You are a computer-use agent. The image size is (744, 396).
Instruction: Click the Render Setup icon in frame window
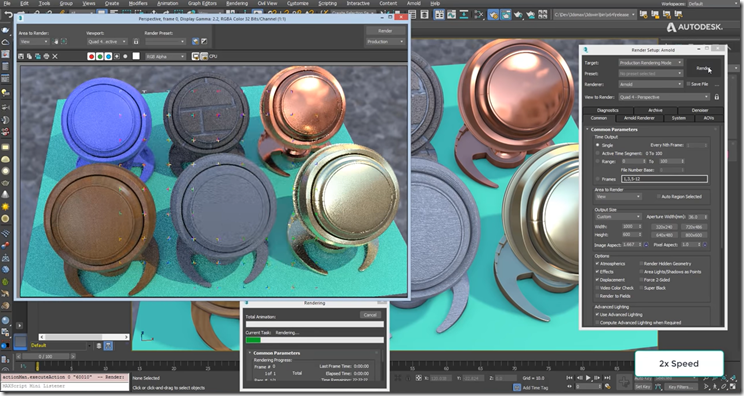(195, 42)
